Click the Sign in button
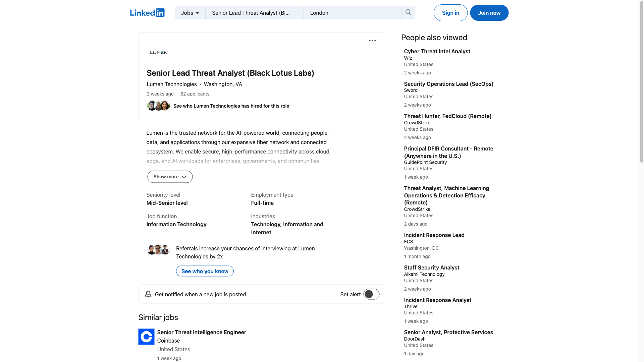The image size is (644, 362). point(450,13)
